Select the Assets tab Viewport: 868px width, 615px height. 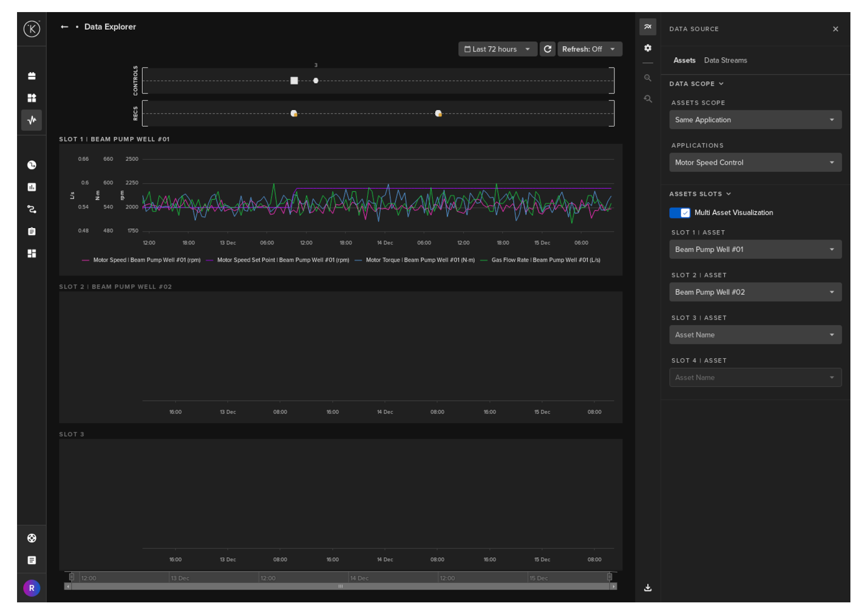pos(684,60)
